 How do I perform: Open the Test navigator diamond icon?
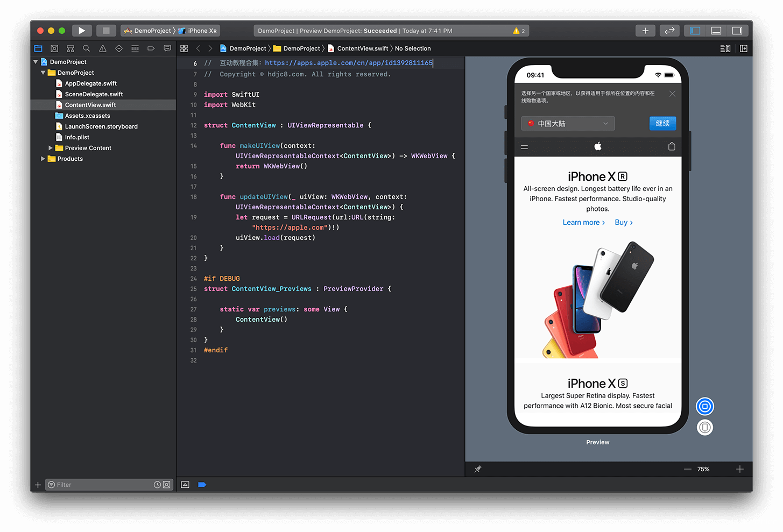coord(119,48)
